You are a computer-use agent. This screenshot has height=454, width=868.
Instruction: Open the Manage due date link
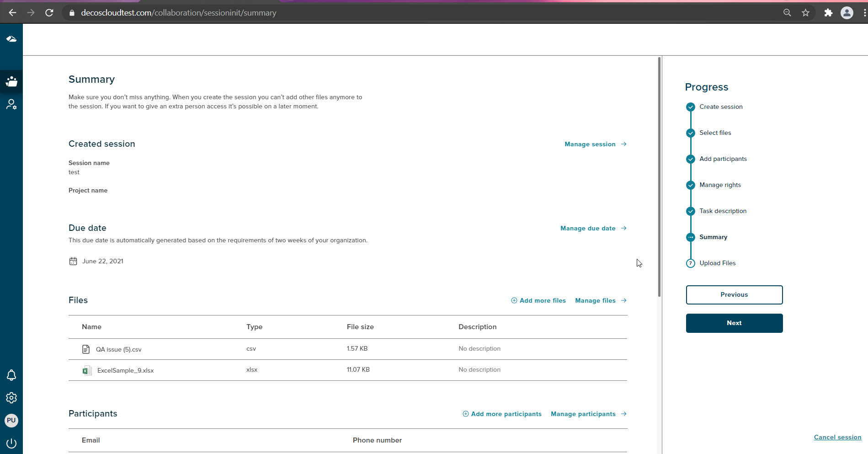click(x=588, y=228)
